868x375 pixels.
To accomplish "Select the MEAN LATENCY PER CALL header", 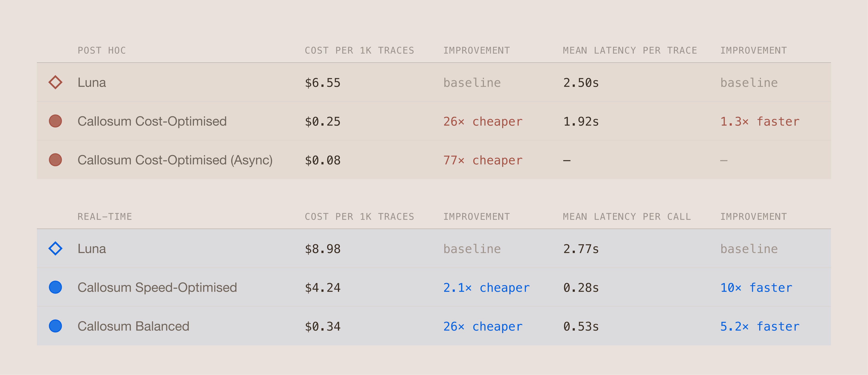I will pyautogui.click(x=627, y=217).
